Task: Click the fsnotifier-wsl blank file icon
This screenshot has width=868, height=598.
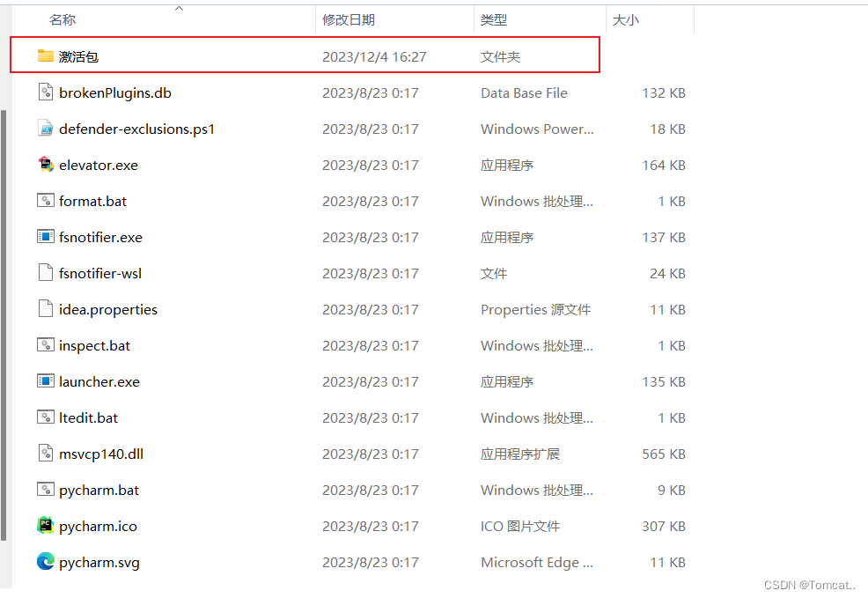Action: tap(46, 272)
